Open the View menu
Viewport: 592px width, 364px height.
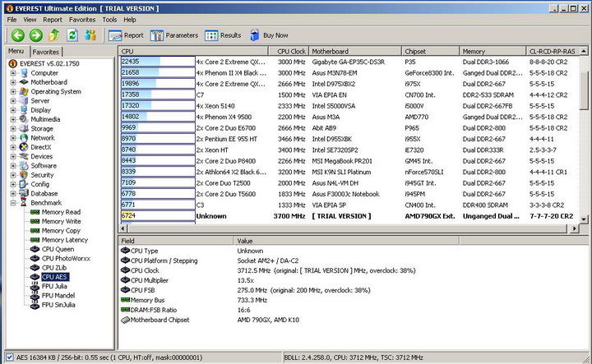(x=30, y=20)
